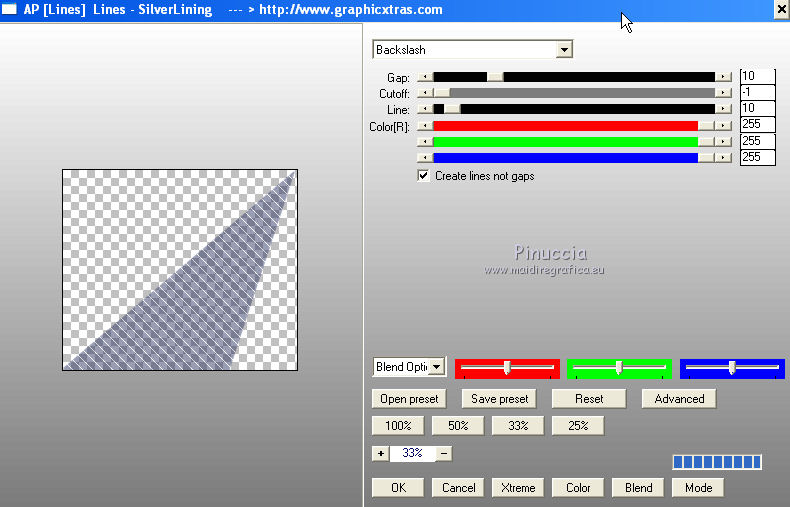Click the Line slider thumb
The image size is (790, 507).
pyautogui.click(x=452, y=109)
